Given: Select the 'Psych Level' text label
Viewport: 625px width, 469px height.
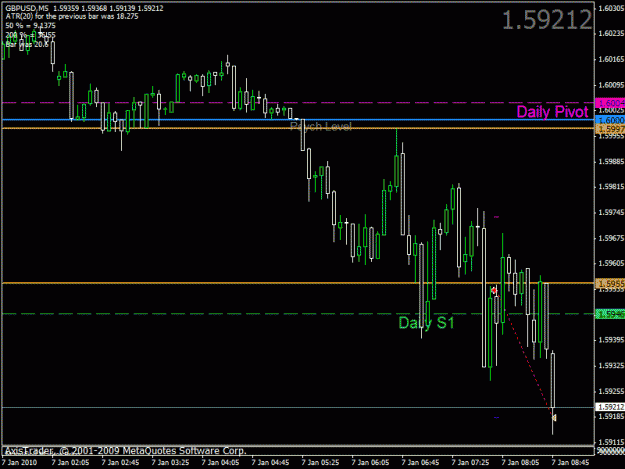Looking at the screenshot, I should click(x=321, y=127).
